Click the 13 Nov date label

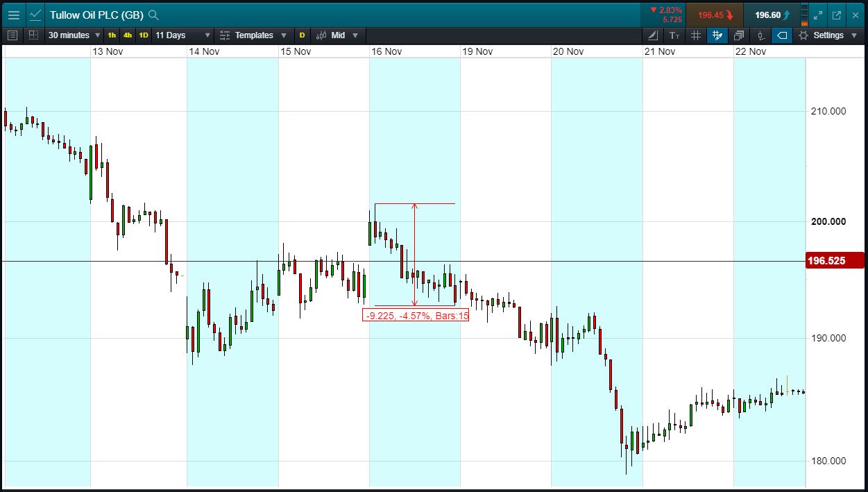108,51
